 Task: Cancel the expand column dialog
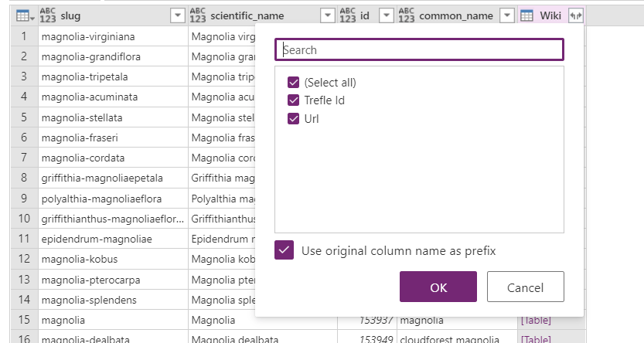point(525,287)
